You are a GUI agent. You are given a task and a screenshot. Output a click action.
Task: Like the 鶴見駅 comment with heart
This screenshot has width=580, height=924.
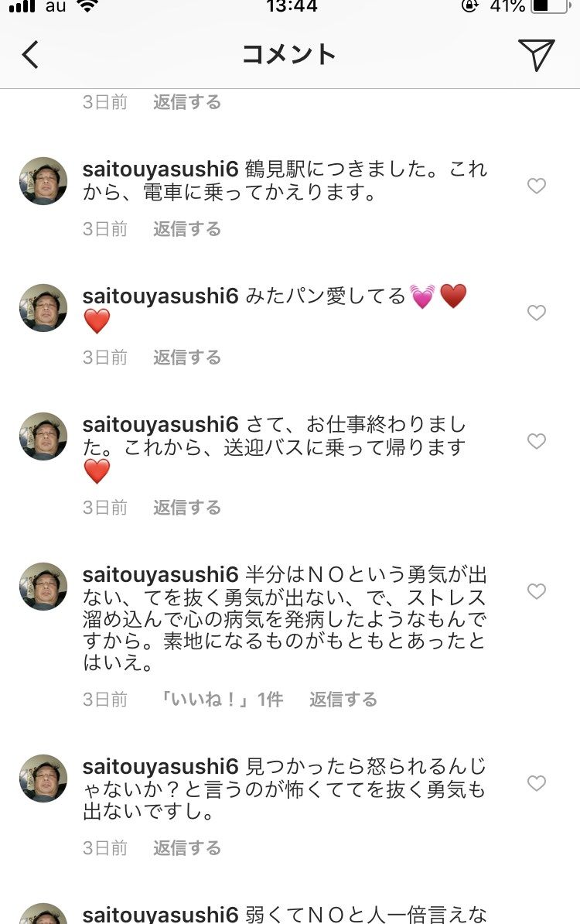point(536,186)
